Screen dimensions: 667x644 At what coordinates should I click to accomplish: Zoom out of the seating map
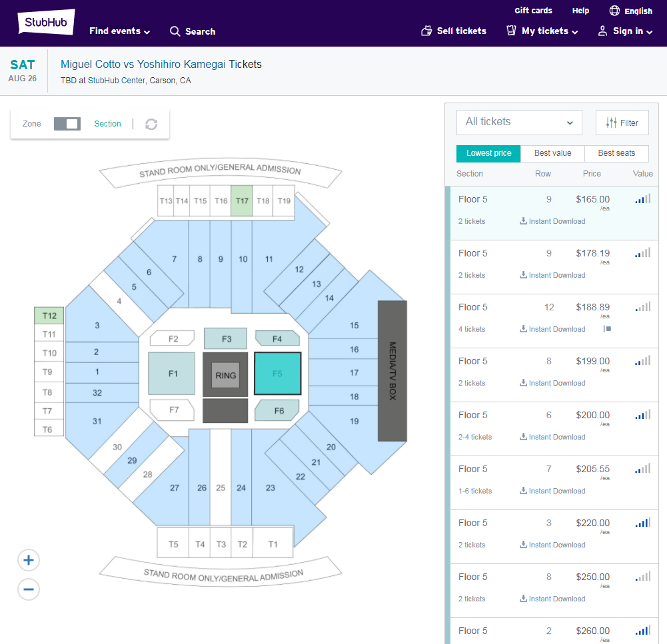pos(29,589)
